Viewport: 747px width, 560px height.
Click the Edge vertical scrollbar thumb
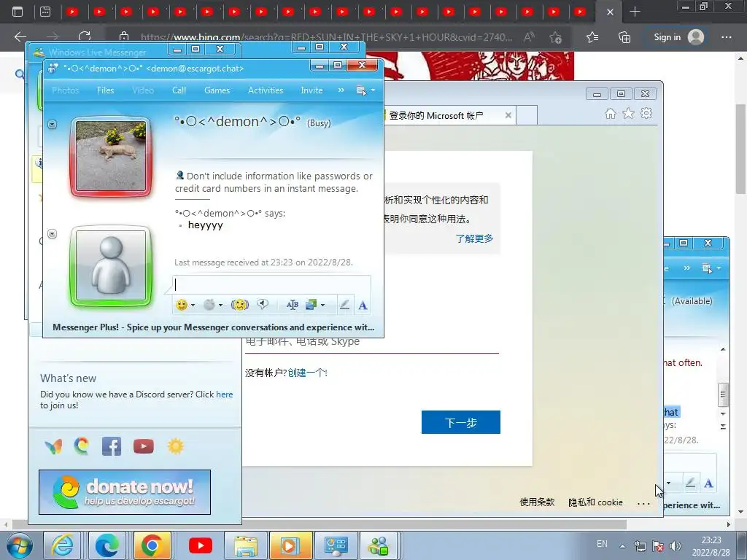click(741, 149)
